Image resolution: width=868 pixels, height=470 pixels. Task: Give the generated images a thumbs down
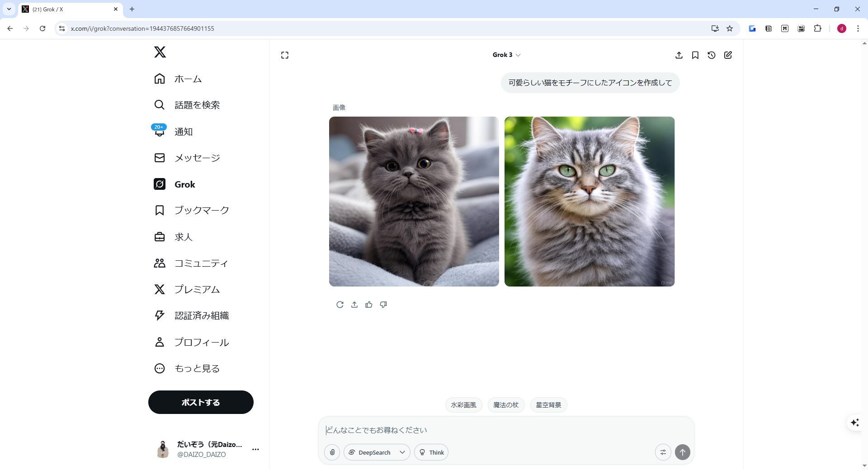pyautogui.click(x=383, y=304)
